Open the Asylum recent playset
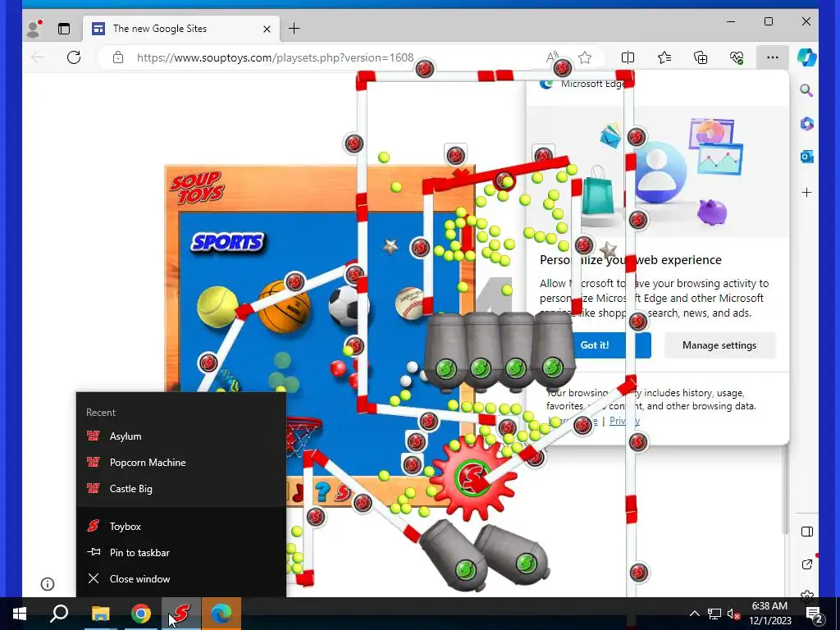This screenshot has height=630, width=840. coord(181,436)
